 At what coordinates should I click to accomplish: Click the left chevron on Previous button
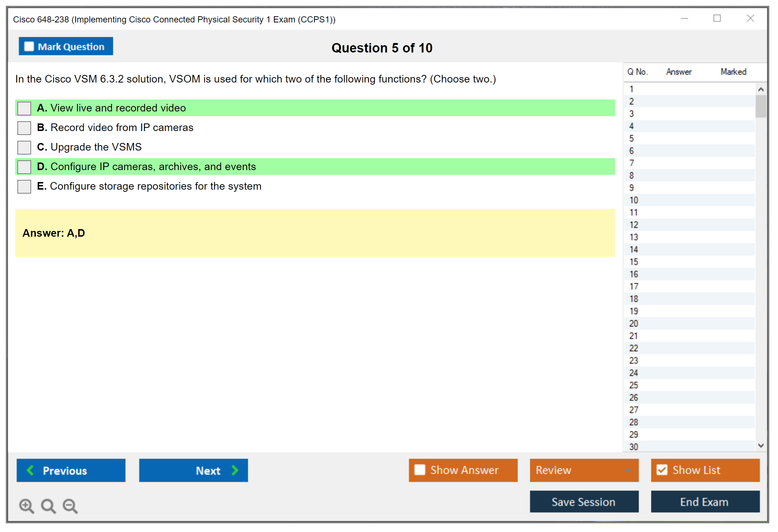(x=30, y=470)
